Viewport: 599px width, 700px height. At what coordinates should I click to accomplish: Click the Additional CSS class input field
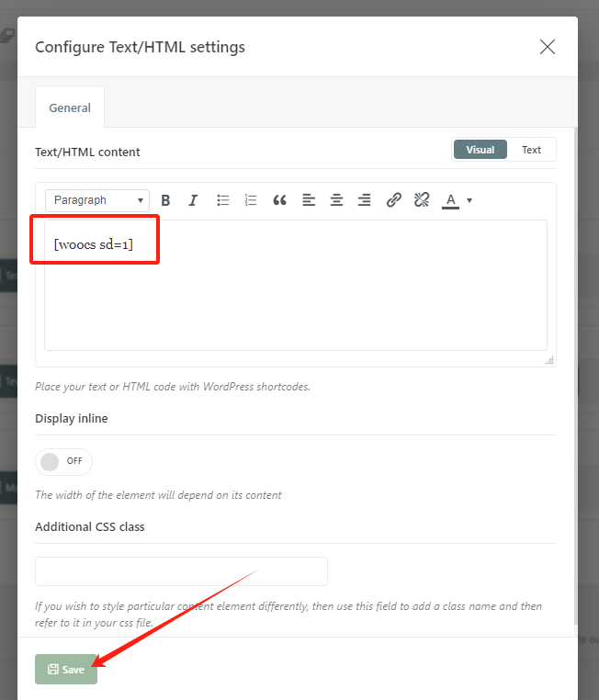[x=181, y=571]
